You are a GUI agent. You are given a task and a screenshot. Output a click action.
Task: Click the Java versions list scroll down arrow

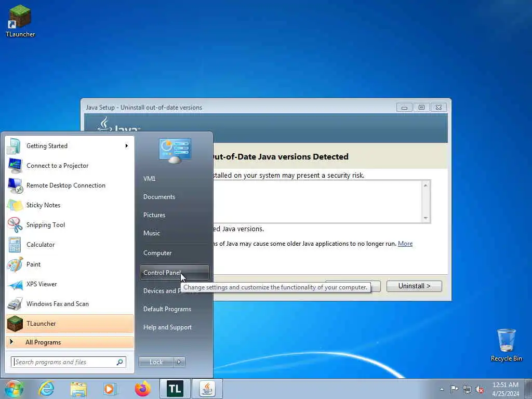[x=425, y=218]
